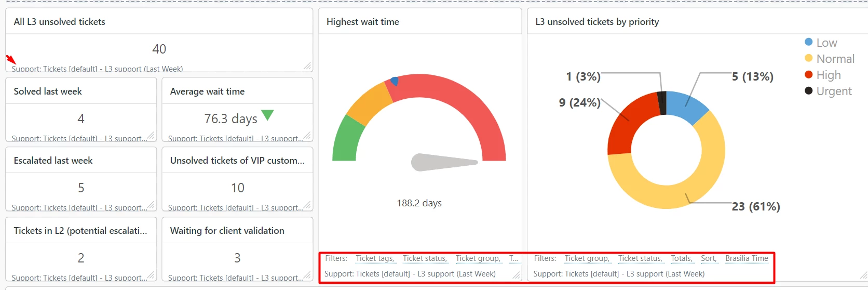This screenshot has height=290, width=868.
Task: Click the Highest wait time title
Action: [x=363, y=22]
